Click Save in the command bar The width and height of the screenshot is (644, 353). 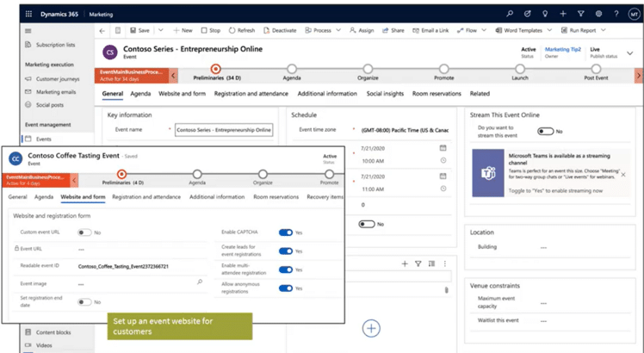click(x=139, y=30)
